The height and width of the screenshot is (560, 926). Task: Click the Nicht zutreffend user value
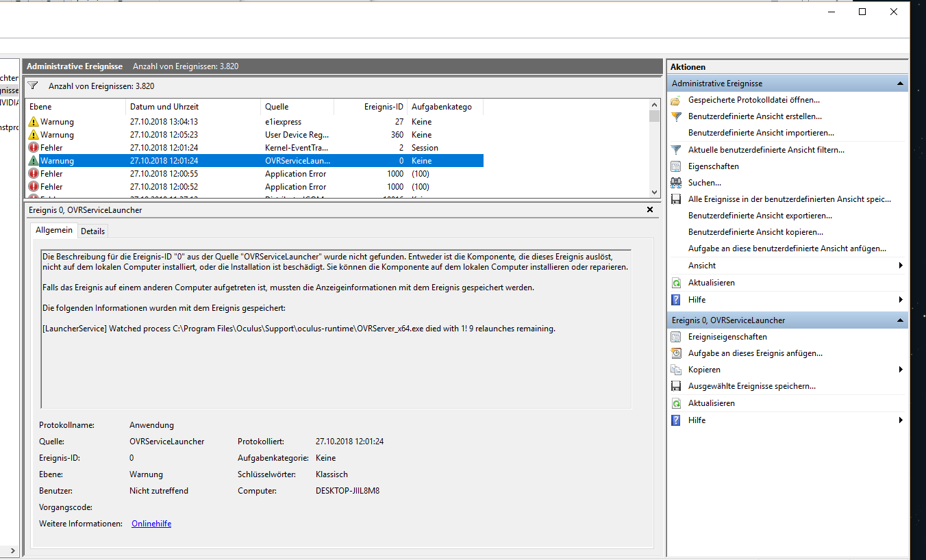159,491
